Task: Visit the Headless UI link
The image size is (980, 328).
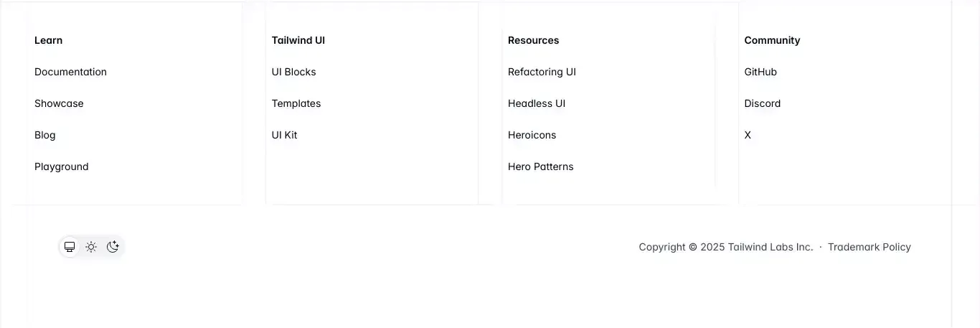Action: [x=537, y=103]
